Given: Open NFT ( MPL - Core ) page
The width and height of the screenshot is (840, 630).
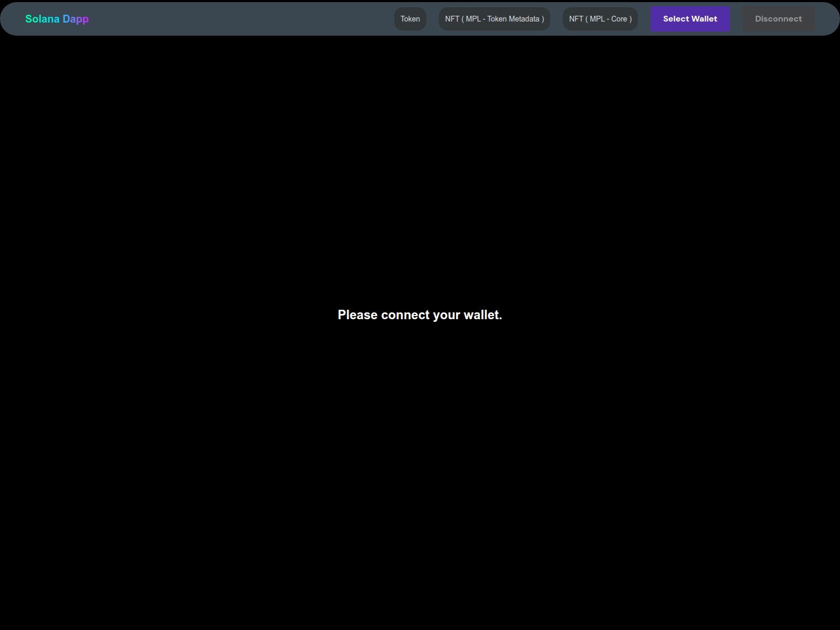Looking at the screenshot, I should pos(601,19).
